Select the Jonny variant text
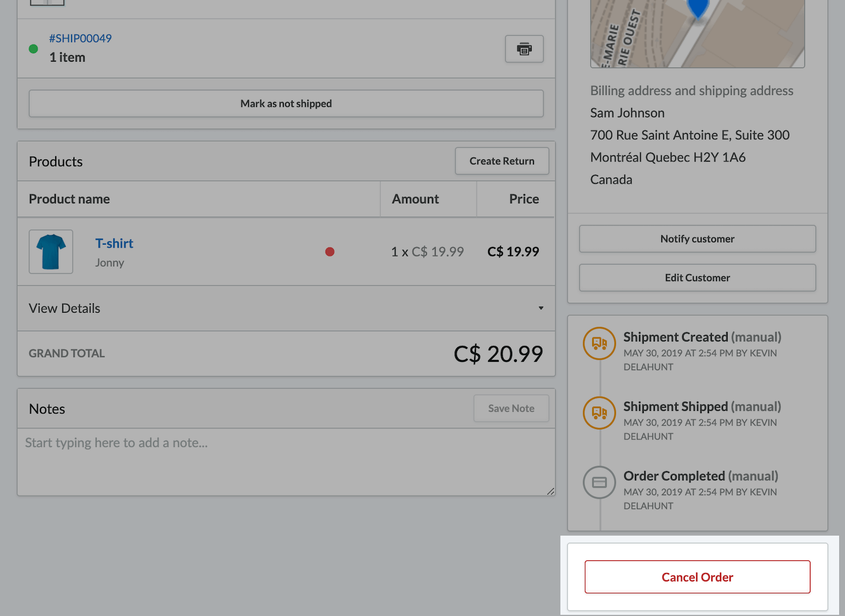This screenshot has height=616, width=845. (x=110, y=263)
